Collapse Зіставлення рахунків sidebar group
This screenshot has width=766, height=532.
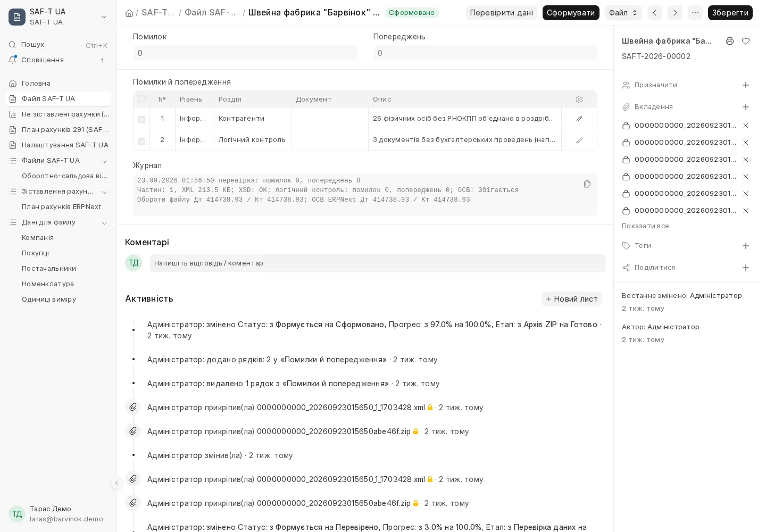[104, 192]
